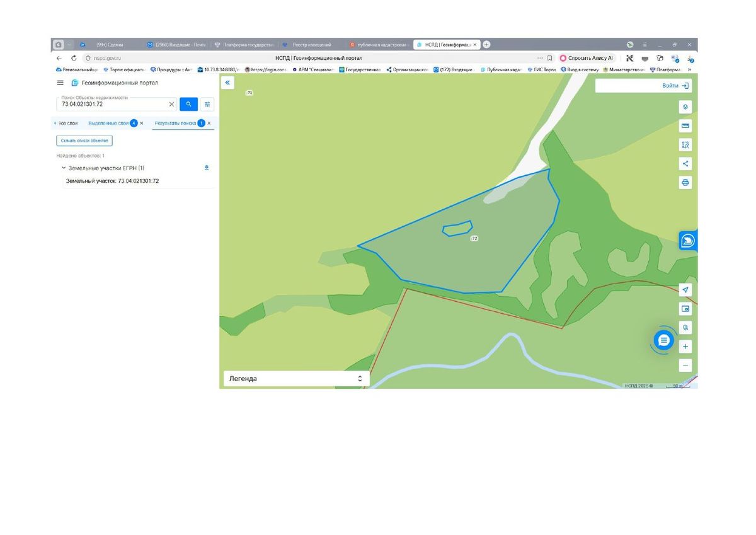Select the Результаты поиска tab
This screenshot has height=535, width=756.
(x=175, y=124)
